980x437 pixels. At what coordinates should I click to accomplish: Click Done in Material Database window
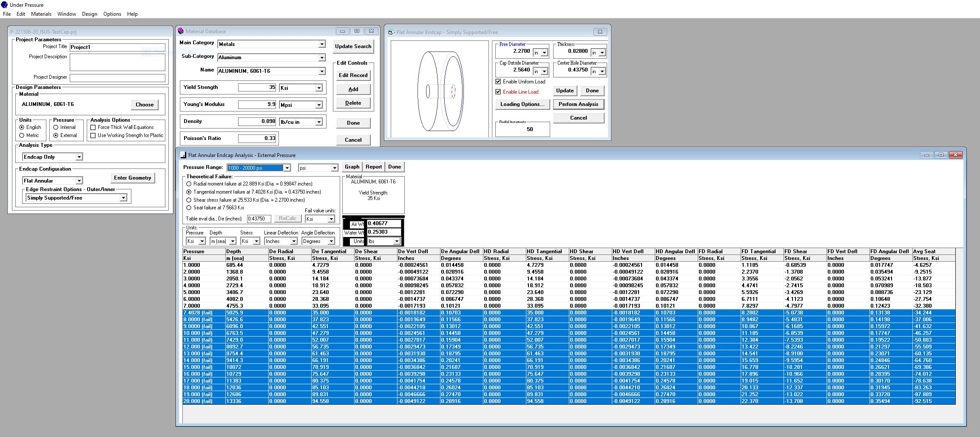(x=353, y=123)
